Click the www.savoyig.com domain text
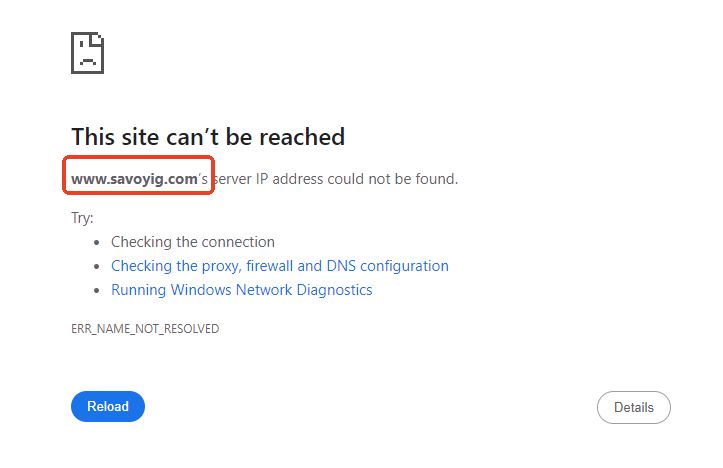 pyautogui.click(x=134, y=179)
